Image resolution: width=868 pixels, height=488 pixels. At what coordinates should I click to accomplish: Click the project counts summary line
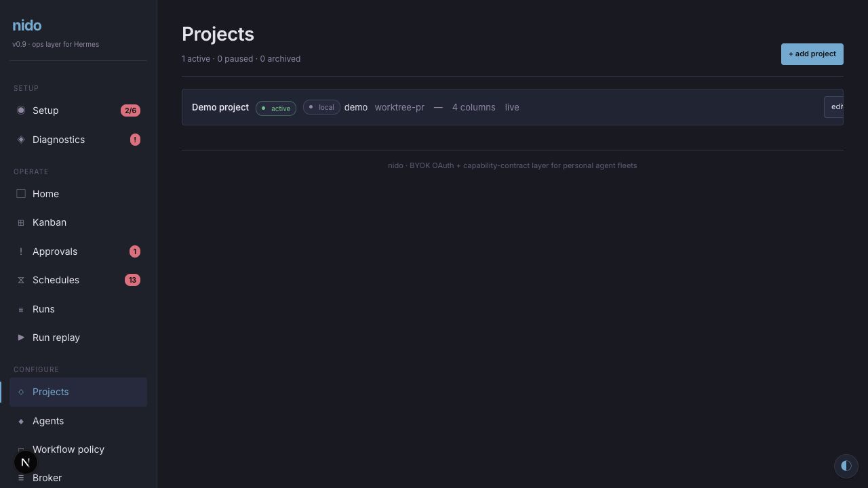point(241,59)
